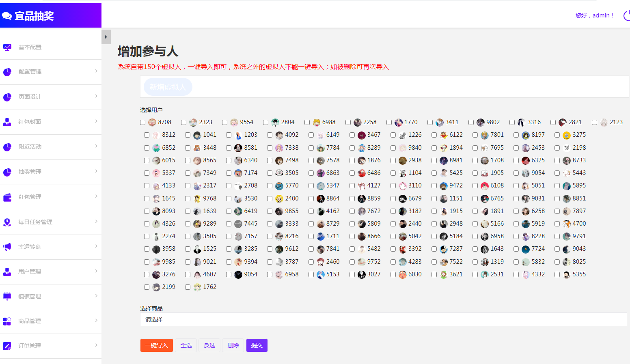Expand the 红包管理 menu chevron
Viewport: 630px width, 364px height.
point(96,196)
